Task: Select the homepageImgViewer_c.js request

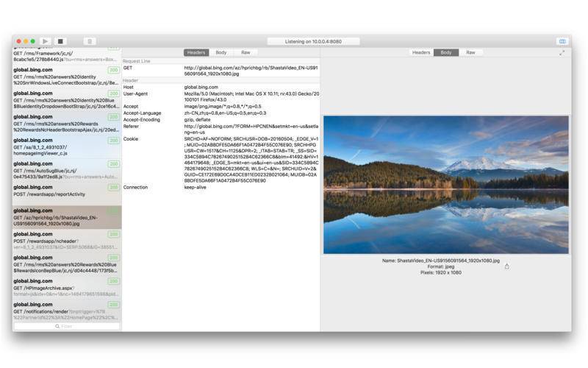Action: click(x=67, y=146)
